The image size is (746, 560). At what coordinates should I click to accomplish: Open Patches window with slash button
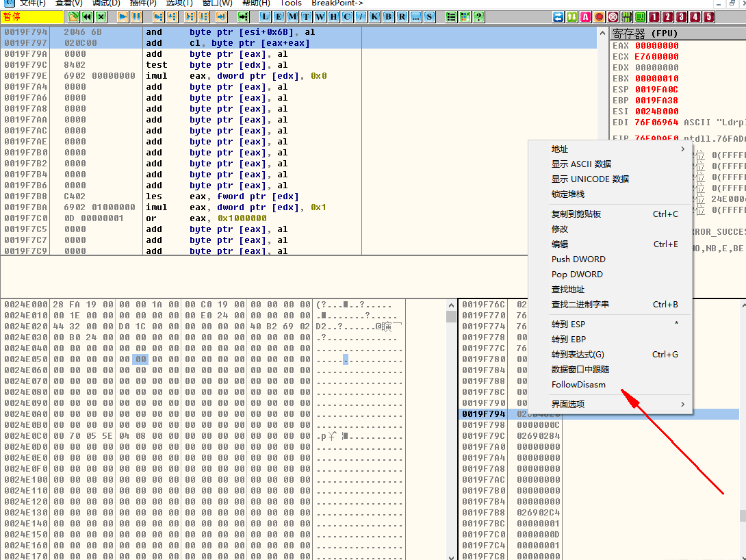361,17
